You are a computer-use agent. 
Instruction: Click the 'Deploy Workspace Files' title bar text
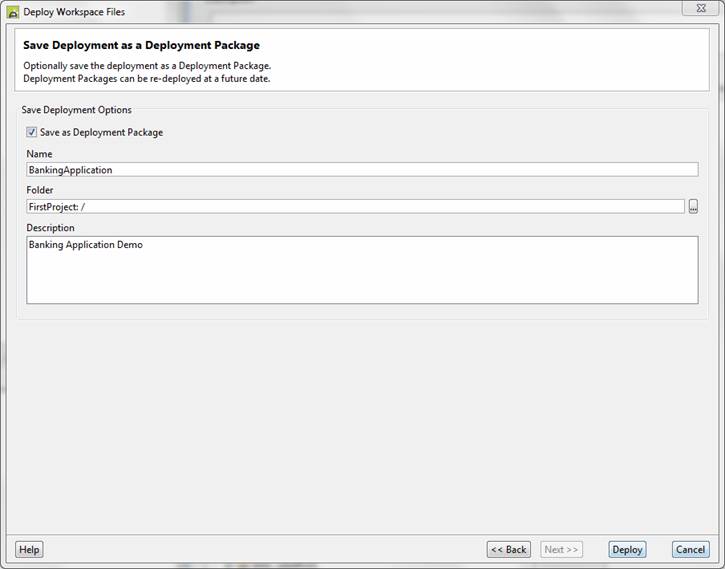pyautogui.click(x=74, y=12)
